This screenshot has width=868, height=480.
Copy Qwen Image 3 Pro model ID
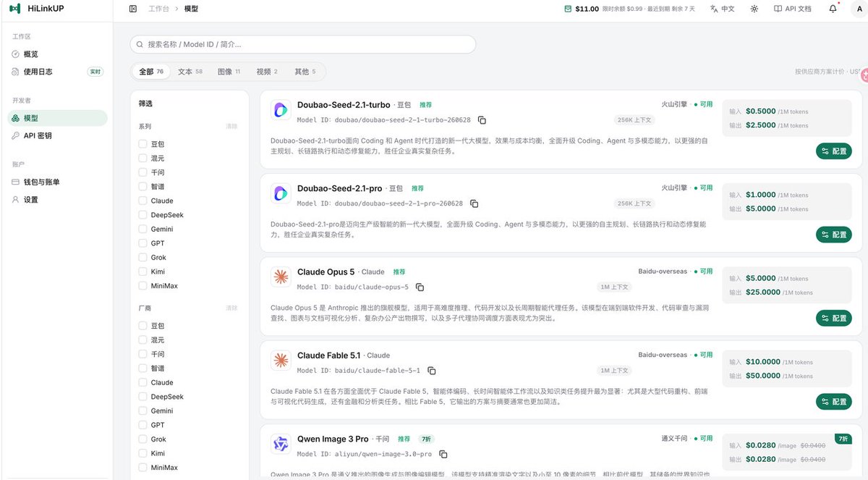click(443, 455)
